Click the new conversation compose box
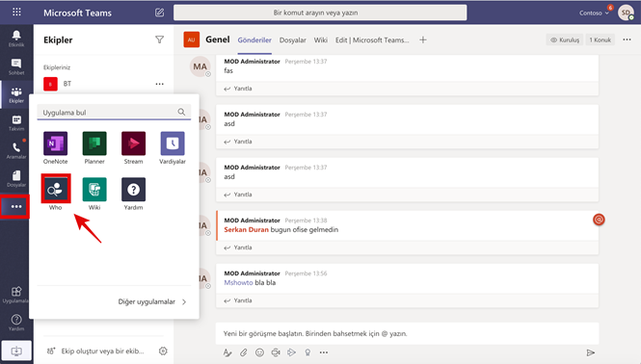Viewport: 641px width, 364px height. (407, 333)
